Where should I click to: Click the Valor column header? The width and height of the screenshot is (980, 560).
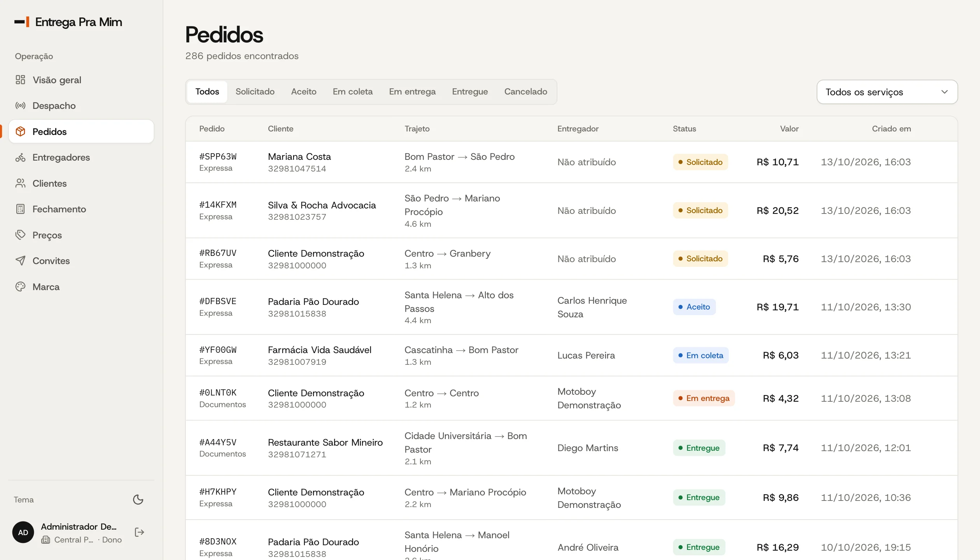pyautogui.click(x=789, y=129)
